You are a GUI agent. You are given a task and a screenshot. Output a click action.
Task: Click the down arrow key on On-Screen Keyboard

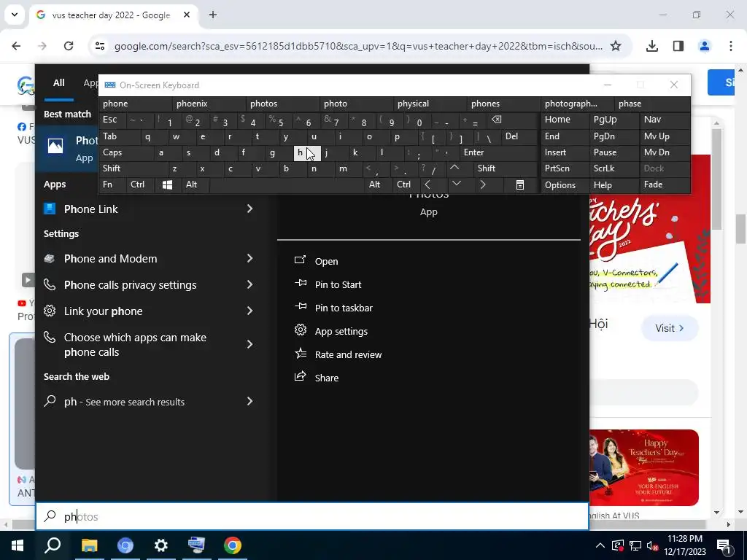coord(456,183)
